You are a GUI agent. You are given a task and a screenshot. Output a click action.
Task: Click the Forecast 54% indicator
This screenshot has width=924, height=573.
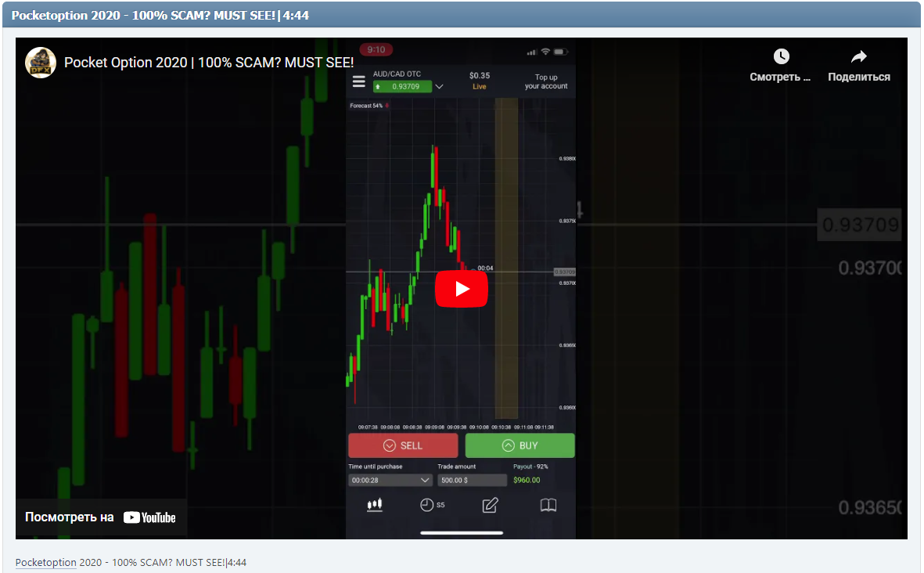369,106
